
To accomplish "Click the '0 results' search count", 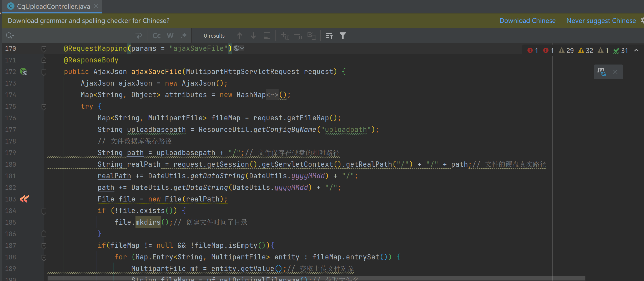I will pos(214,36).
